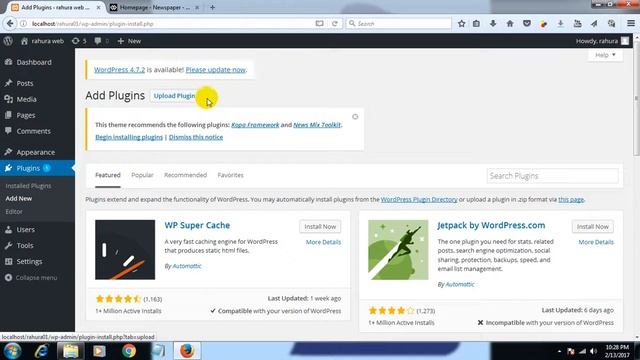Switch to the Popular tab
The width and height of the screenshot is (640, 360).
click(142, 175)
